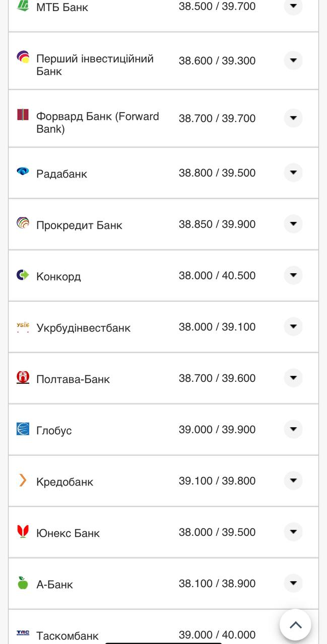Expand А-Банк exchange rate details
The width and height of the screenshot is (327, 644).
coord(293,583)
